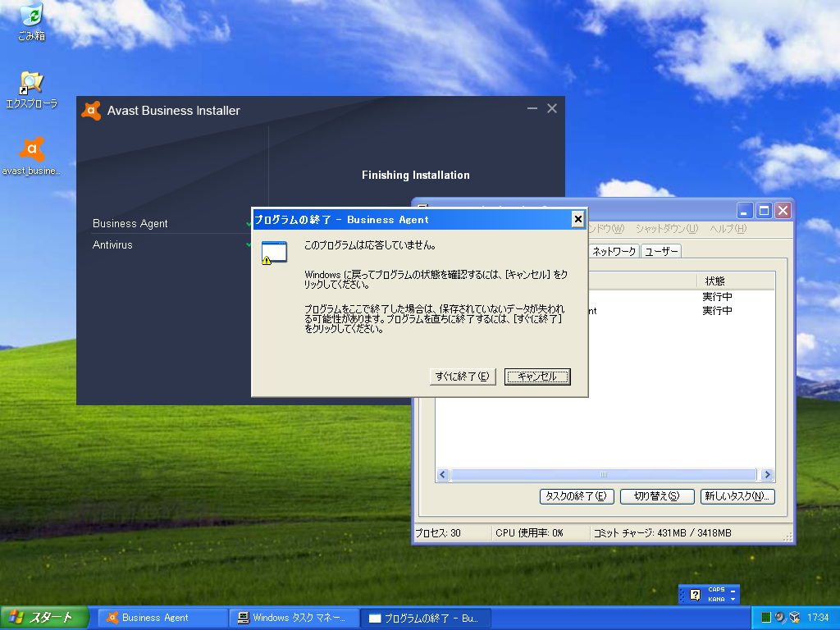Click the キャンセル button in the dialog
Image resolution: width=840 pixels, height=630 pixels.
pyautogui.click(x=537, y=376)
